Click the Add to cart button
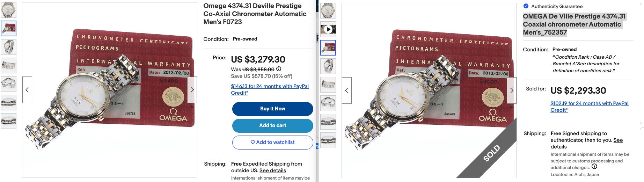The image size is (644, 182). pyautogui.click(x=272, y=125)
